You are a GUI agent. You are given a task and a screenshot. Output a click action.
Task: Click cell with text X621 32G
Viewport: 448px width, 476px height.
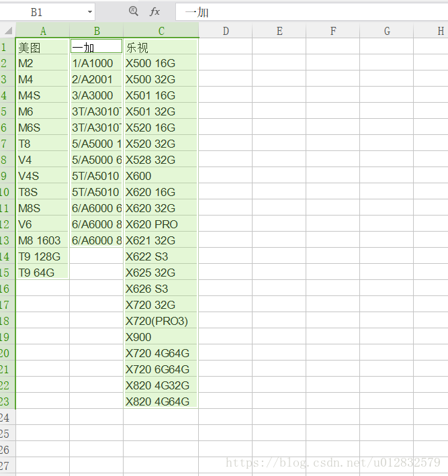pyautogui.click(x=161, y=240)
